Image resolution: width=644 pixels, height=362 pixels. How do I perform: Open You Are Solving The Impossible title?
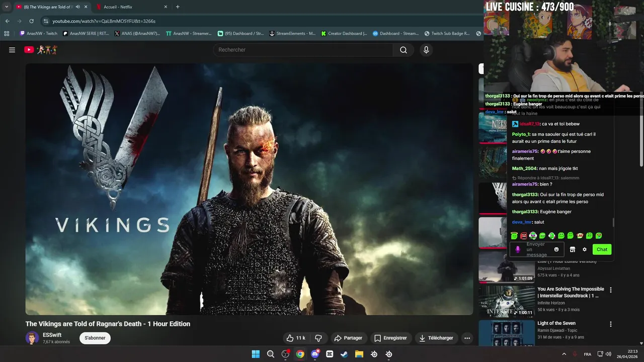tap(571, 293)
